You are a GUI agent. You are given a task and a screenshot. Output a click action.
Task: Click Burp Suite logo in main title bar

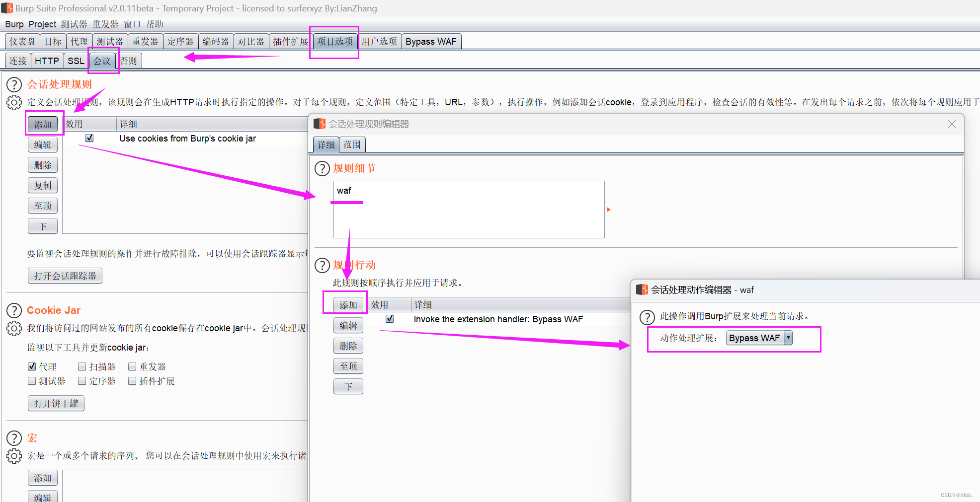pos(7,8)
